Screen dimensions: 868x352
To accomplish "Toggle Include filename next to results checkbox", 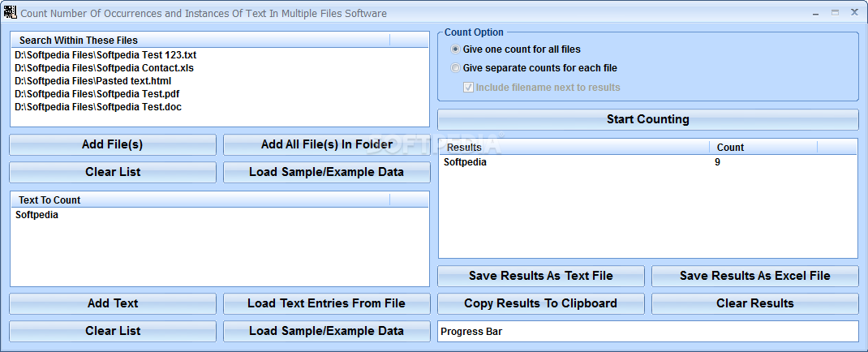I will (468, 88).
